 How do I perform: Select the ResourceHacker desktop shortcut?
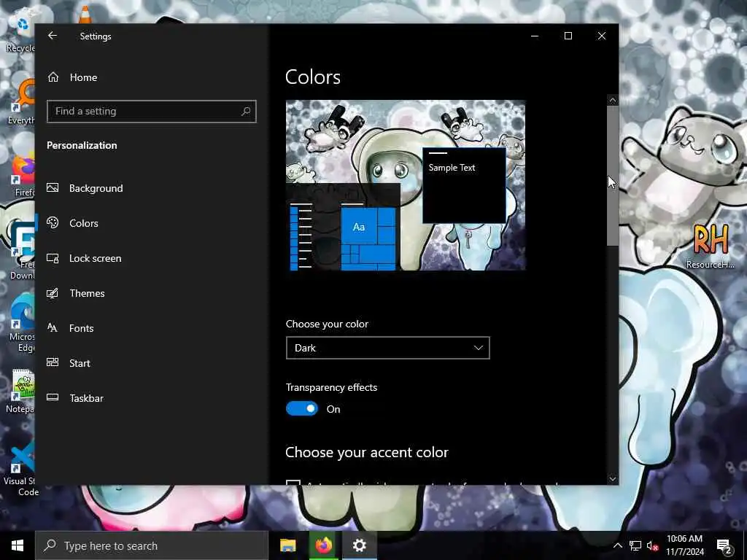[x=711, y=245]
